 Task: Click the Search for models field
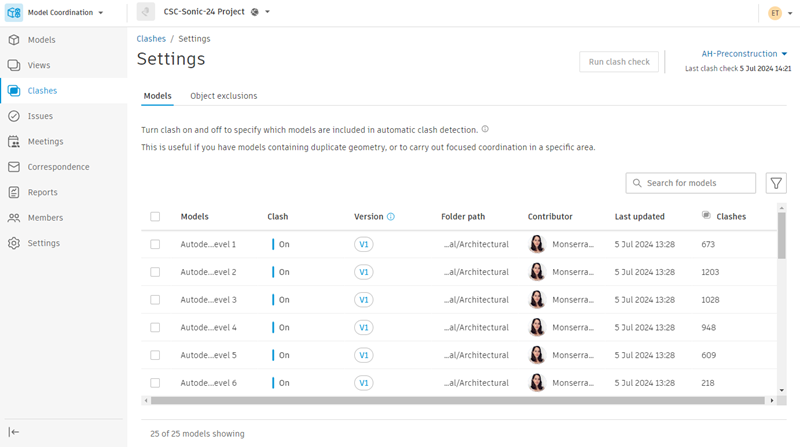698,183
